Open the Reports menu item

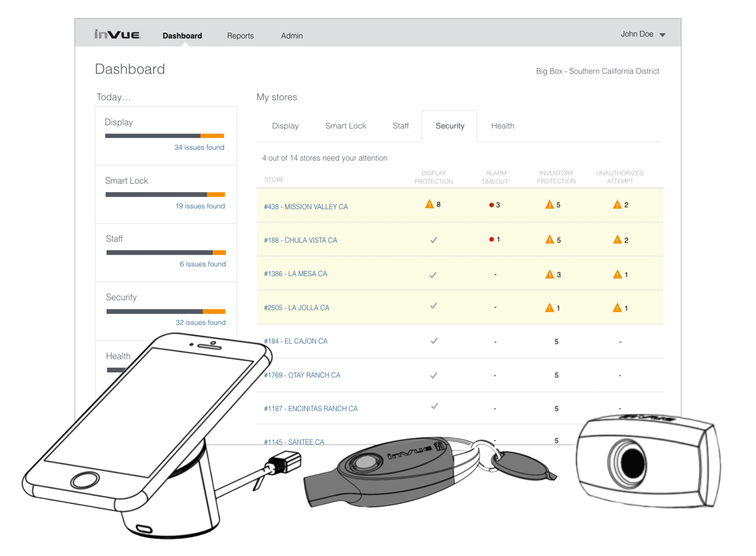click(x=240, y=36)
